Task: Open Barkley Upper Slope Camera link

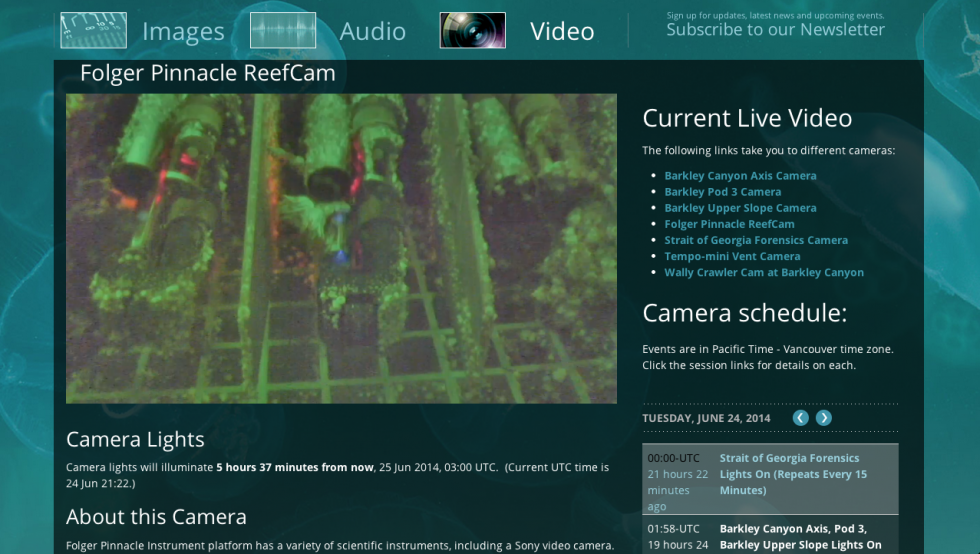Action: (740, 208)
